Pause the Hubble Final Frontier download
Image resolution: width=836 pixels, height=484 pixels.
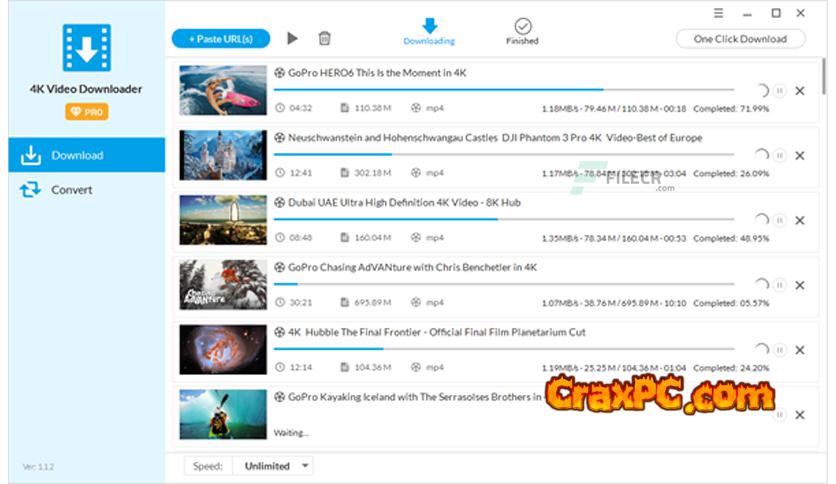coord(779,350)
